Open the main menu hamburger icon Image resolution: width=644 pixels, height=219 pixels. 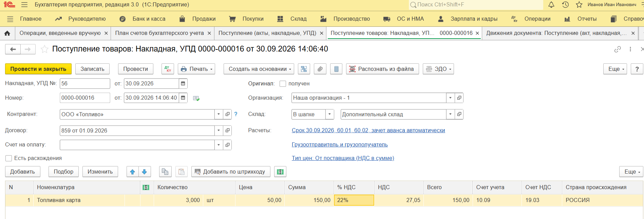pos(24,5)
